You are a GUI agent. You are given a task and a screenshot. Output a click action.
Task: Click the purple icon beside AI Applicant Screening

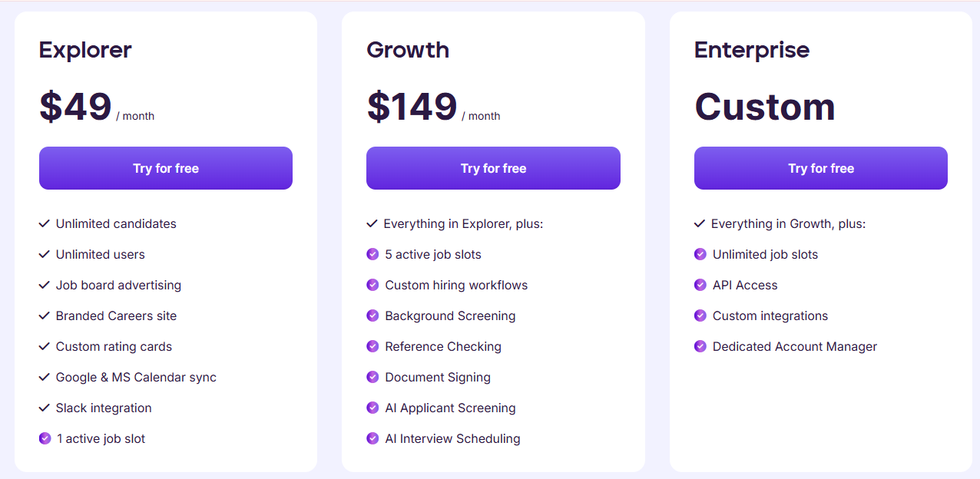coord(372,408)
